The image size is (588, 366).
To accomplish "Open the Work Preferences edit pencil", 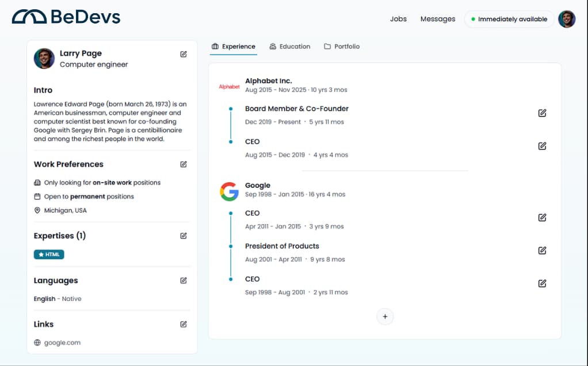I will coord(183,164).
